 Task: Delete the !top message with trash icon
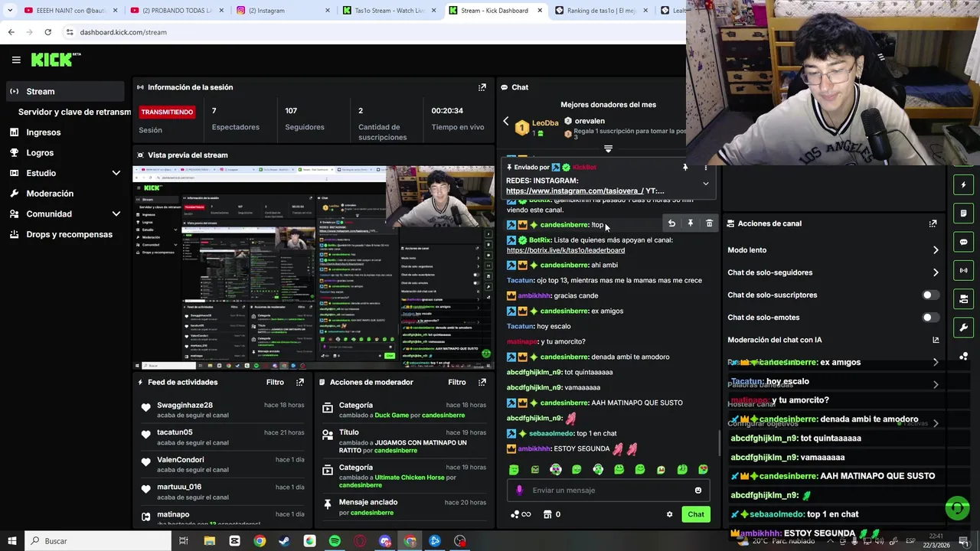(709, 223)
